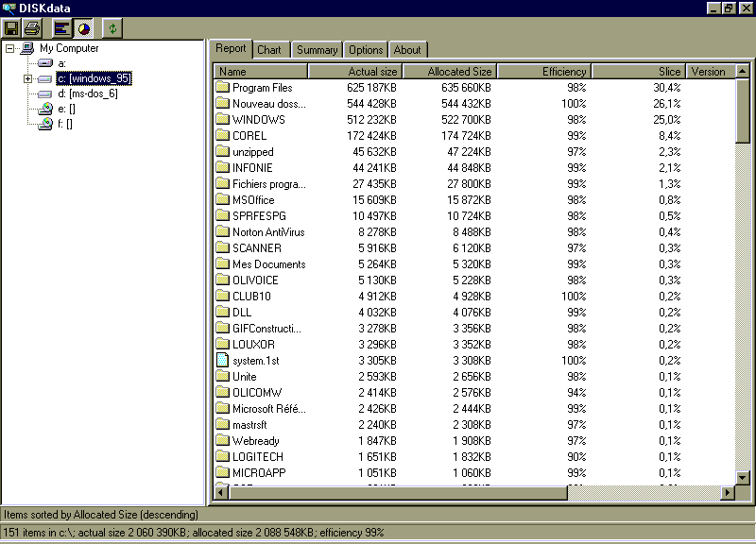The width and height of the screenshot is (756, 544).
Task: Click the green Refresh toolbar icon
Action: [112, 29]
